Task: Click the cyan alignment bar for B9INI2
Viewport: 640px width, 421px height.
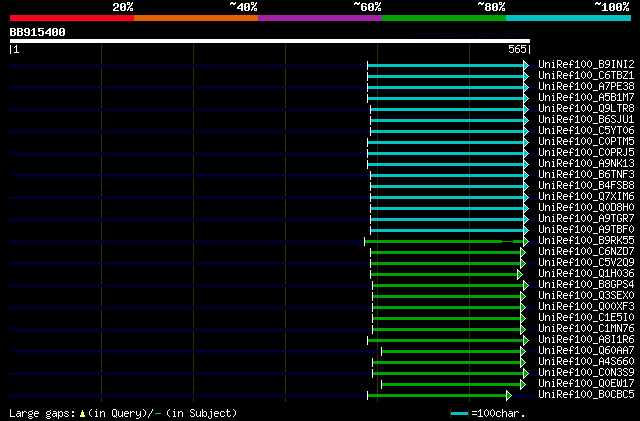Action: click(x=446, y=65)
